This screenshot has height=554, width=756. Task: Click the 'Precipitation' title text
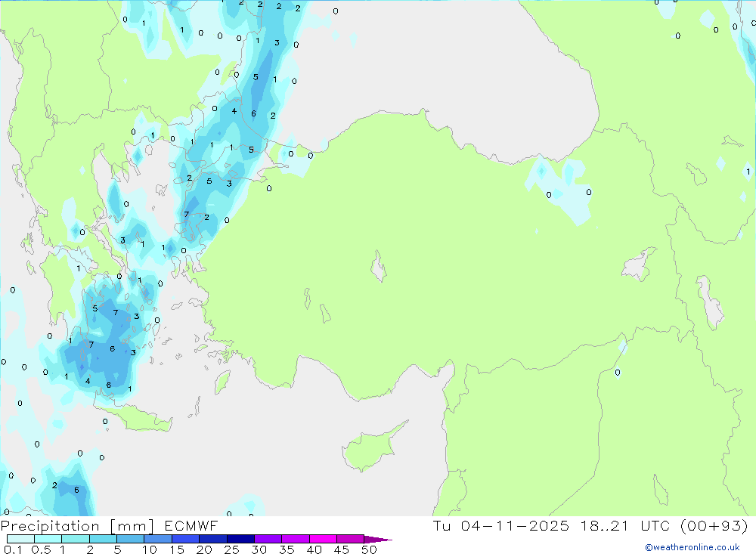tap(50, 525)
